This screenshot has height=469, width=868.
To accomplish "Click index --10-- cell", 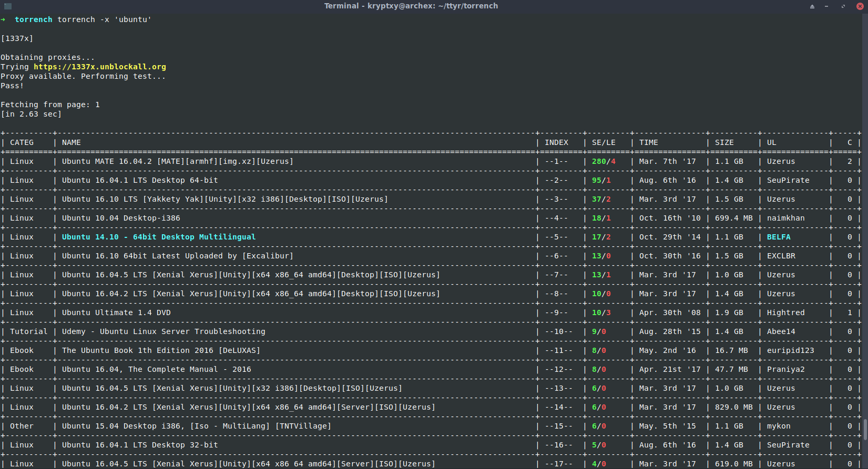I will (x=559, y=331).
